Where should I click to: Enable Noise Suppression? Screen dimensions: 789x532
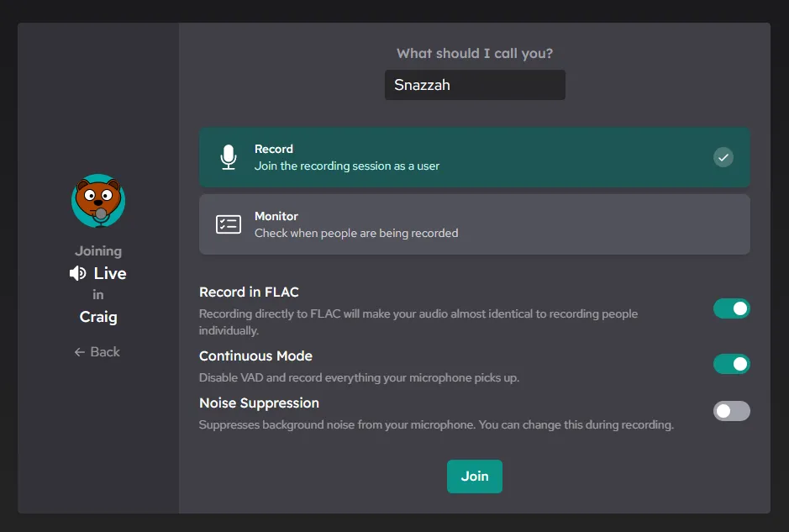pyautogui.click(x=732, y=411)
